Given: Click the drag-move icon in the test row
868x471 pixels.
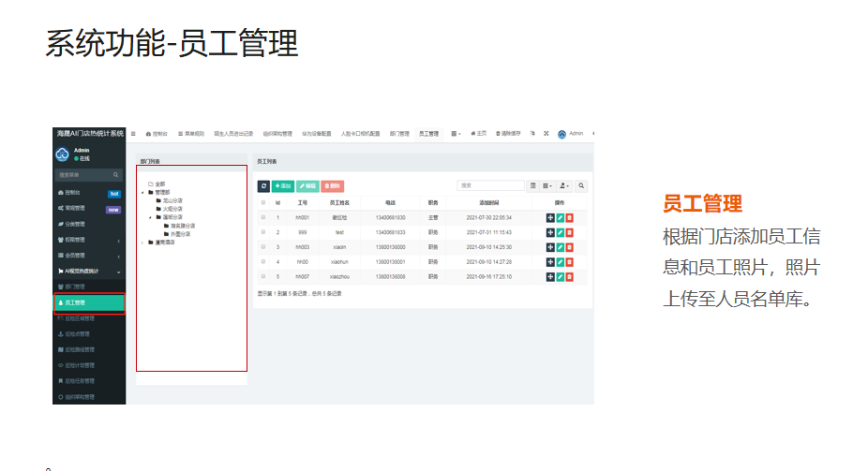Looking at the screenshot, I should click(550, 233).
